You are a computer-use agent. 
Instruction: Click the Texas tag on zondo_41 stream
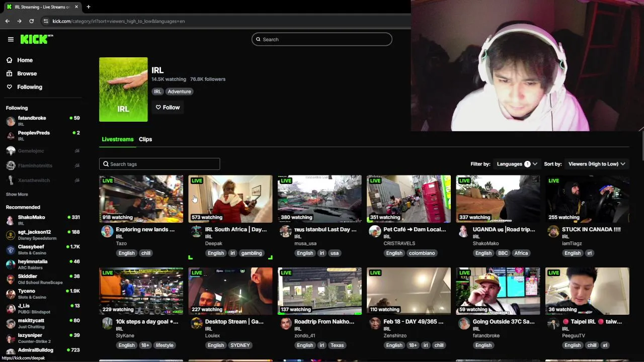[x=337, y=345]
